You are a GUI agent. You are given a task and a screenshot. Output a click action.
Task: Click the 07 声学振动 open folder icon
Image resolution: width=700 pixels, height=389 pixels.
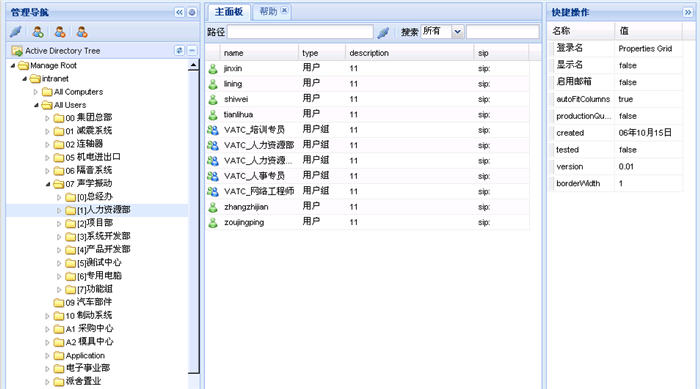pos(58,184)
